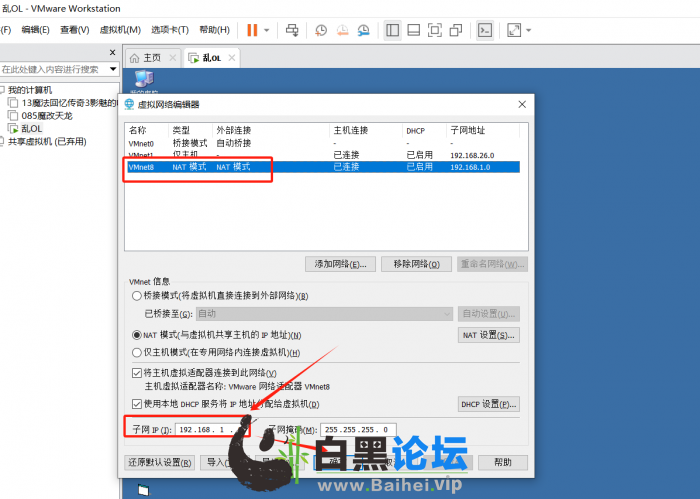Open the stretch display dropdown arrow
Screen dimensions: 700x499
(x=529, y=30)
